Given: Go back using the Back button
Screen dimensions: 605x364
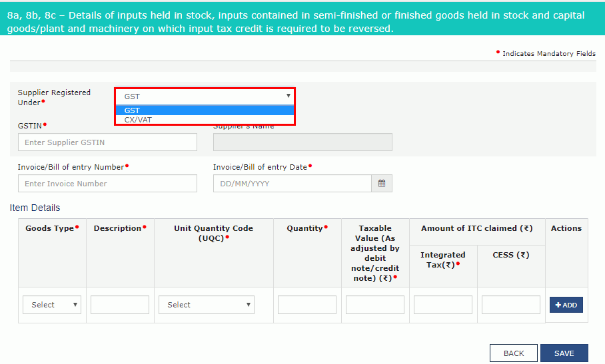Looking at the screenshot, I should [513, 353].
